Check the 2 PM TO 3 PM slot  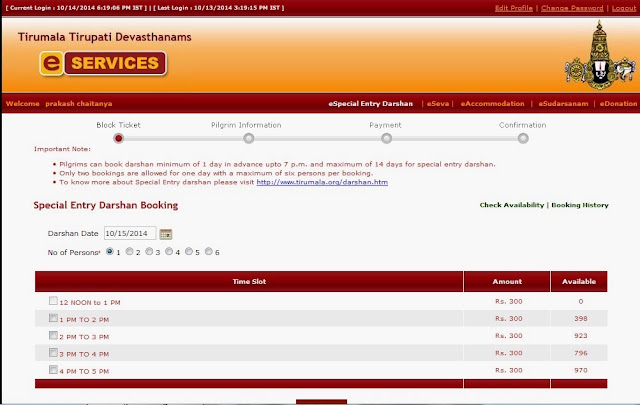point(53,335)
